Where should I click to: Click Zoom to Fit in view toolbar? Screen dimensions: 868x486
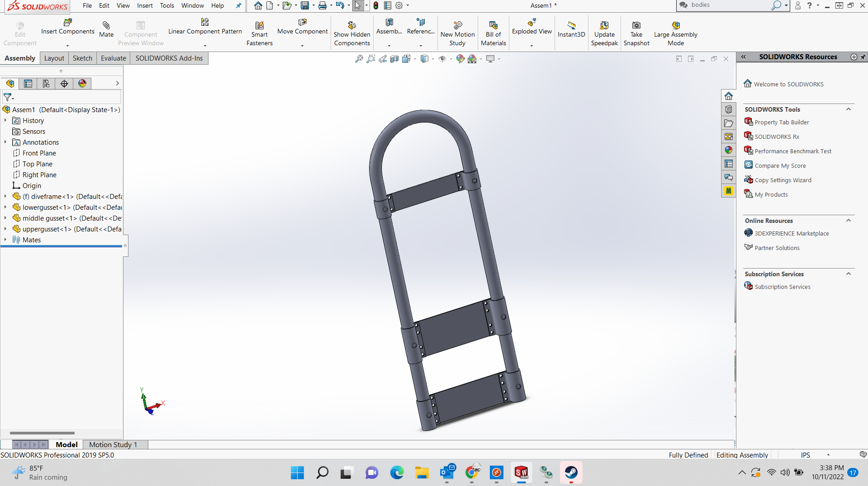tap(359, 59)
